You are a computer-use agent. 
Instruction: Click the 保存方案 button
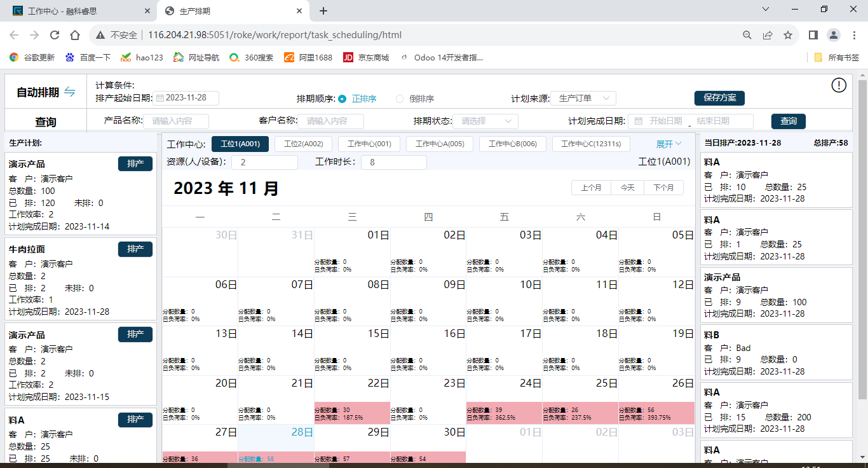click(719, 98)
